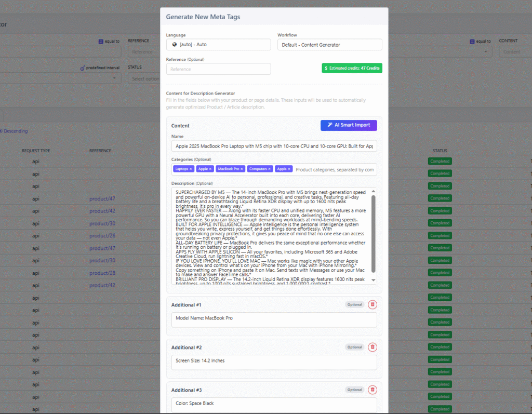
Task: Open the Language dropdown set to Auto
Action: tap(218, 45)
